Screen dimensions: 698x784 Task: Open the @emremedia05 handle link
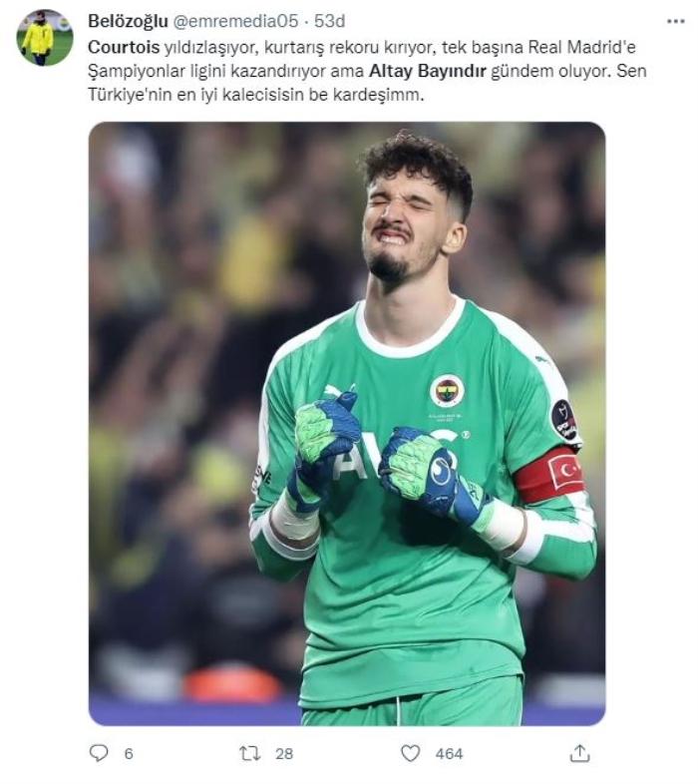tap(235, 21)
